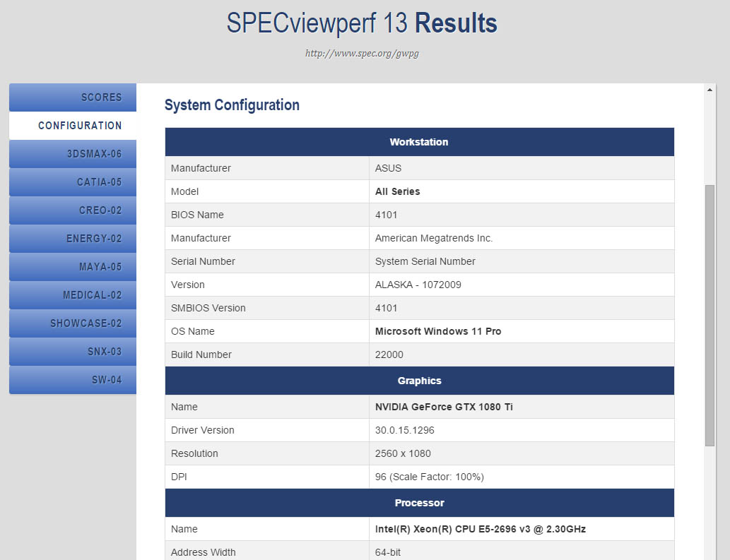This screenshot has height=560, width=730.
Task: Open the SNX-03 results tab
Action: click(x=73, y=352)
